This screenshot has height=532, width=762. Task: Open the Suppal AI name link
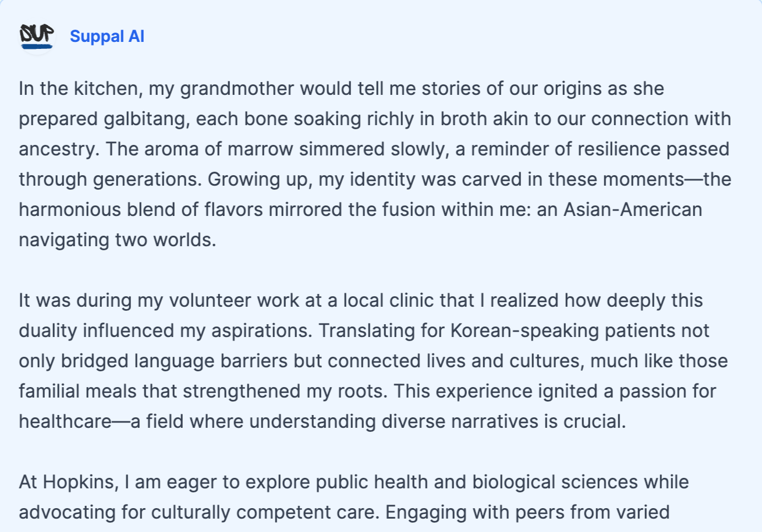pos(107,37)
